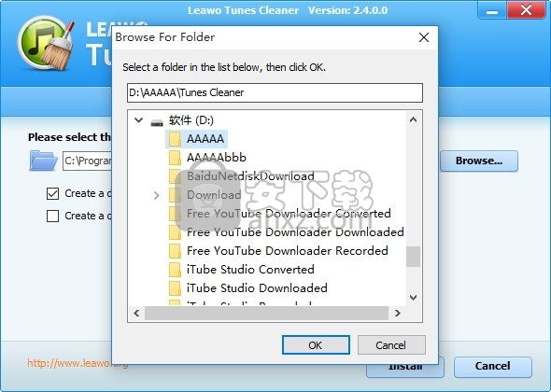Viewport: 551px width, 392px height.
Task: Close the Leawo installer window
Action: click(526, 10)
